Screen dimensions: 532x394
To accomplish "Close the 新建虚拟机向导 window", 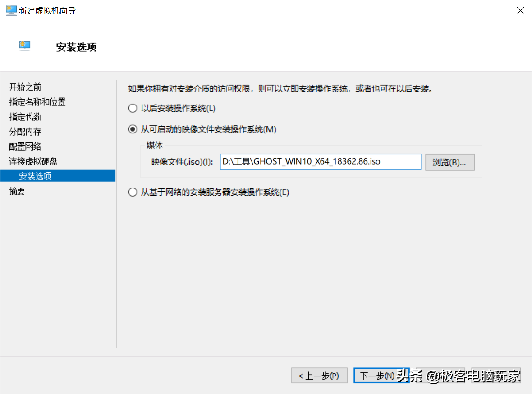I will point(520,11).
